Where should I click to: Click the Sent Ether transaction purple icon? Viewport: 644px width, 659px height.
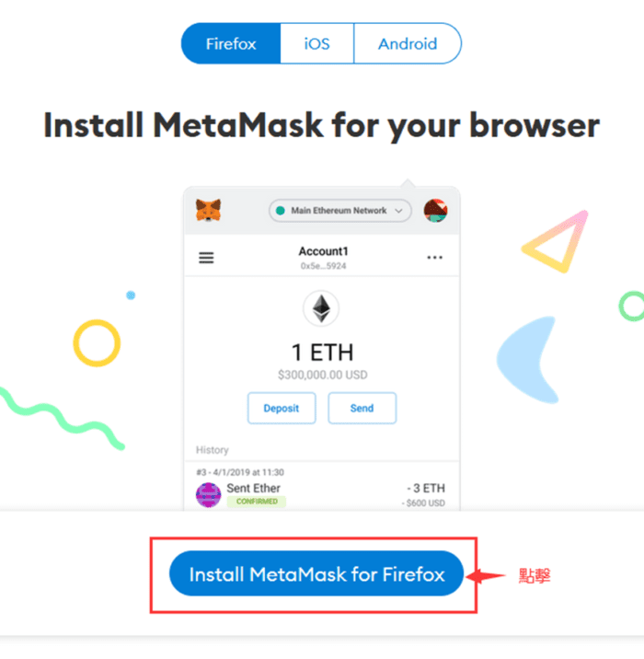pos(208,495)
